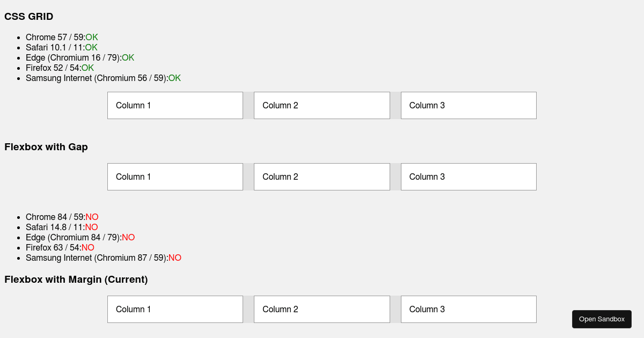The image size is (644, 338).
Task: Click the CSS GRID heading
Action: [29, 17]
